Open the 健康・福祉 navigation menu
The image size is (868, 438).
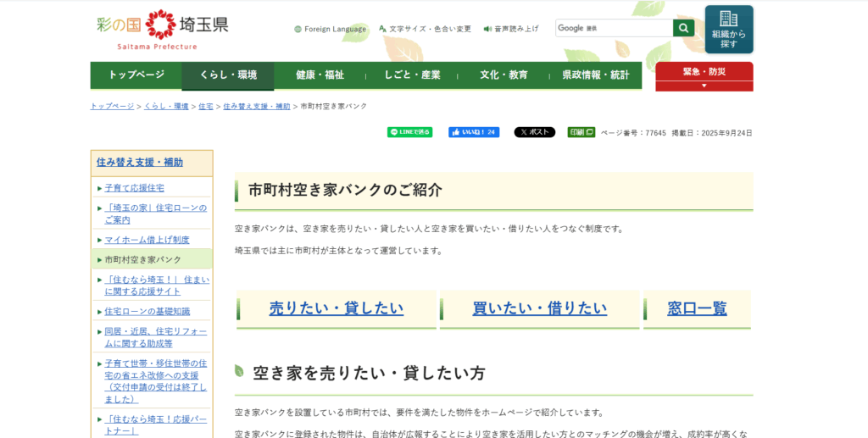[x=320, y=75]
